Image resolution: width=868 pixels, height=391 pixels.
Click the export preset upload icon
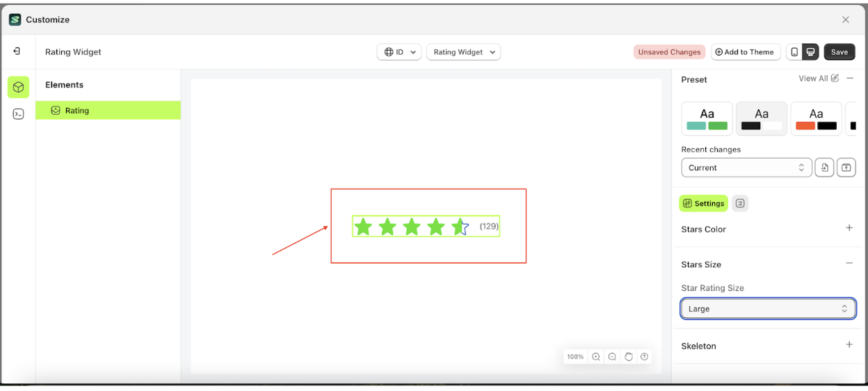846,168
